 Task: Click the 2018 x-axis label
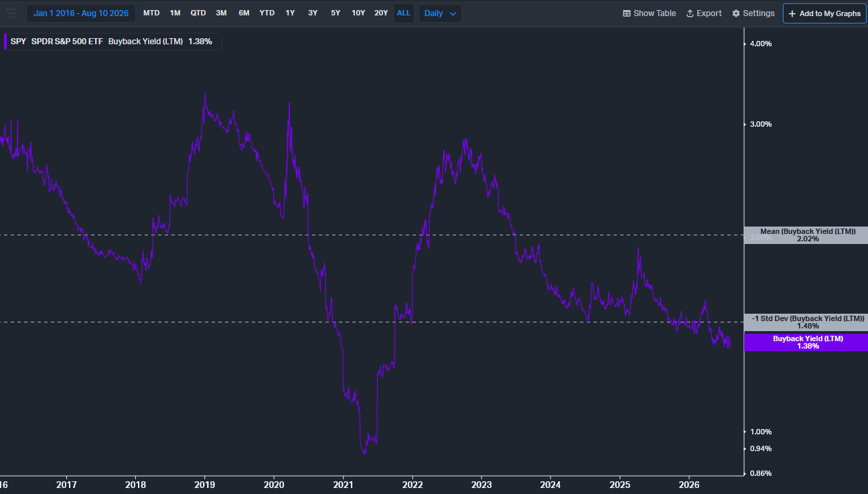[x=135, y=485]
